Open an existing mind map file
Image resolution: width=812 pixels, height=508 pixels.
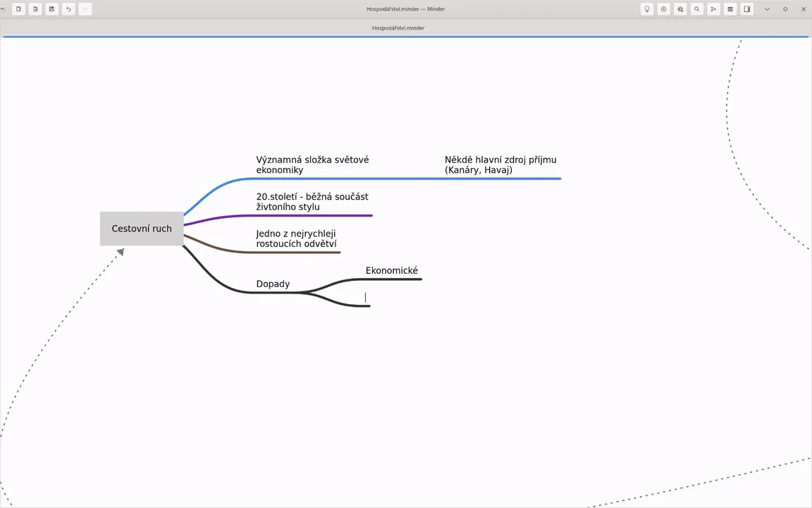click(35, 8)
